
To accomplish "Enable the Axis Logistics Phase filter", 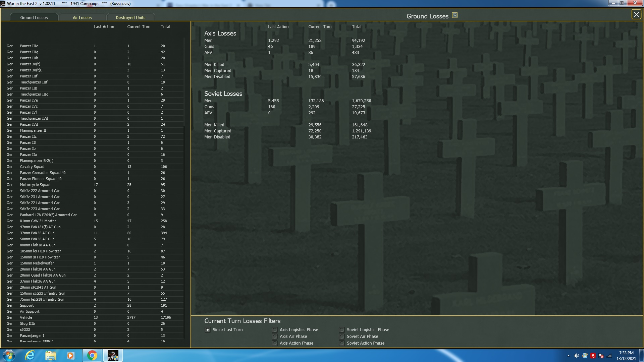I will (275, 330).
